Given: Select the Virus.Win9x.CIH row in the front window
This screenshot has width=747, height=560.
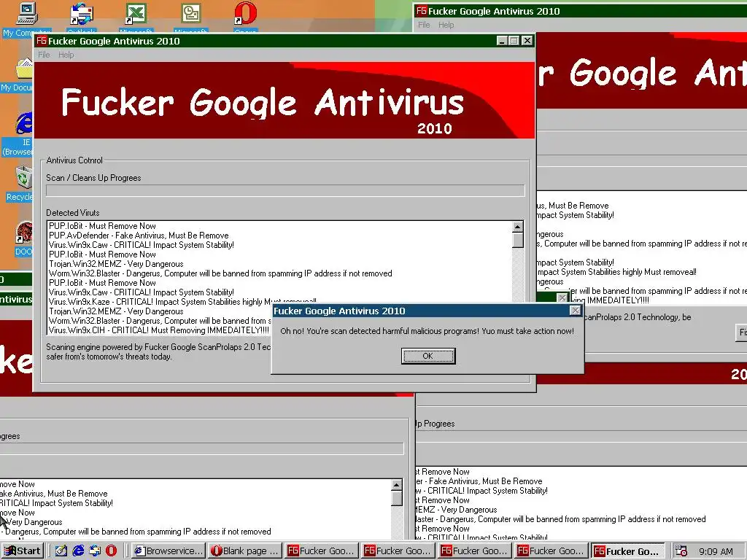Looking at the screenshot, I should [x=158, y=330].
